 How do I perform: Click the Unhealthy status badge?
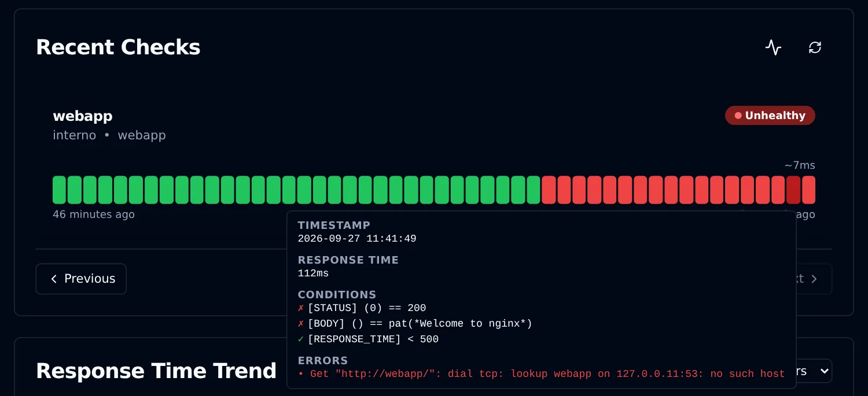[770, 116]
